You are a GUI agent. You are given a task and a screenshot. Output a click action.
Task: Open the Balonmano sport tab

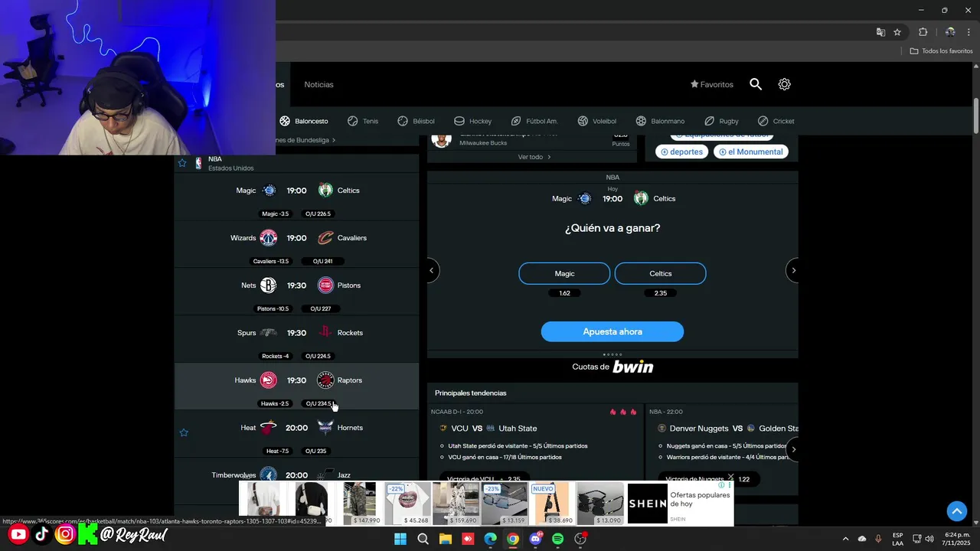pyautogui.click(x=660, y=121)
